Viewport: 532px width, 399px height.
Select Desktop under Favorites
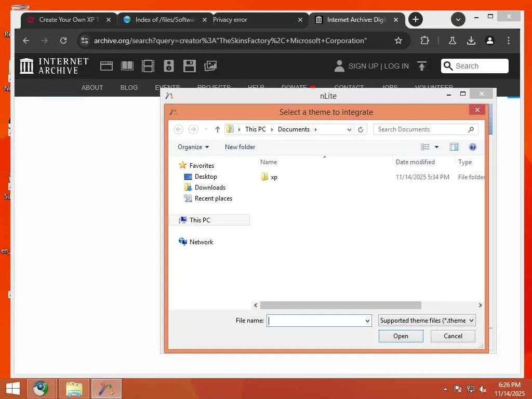[x=206, y=177]
